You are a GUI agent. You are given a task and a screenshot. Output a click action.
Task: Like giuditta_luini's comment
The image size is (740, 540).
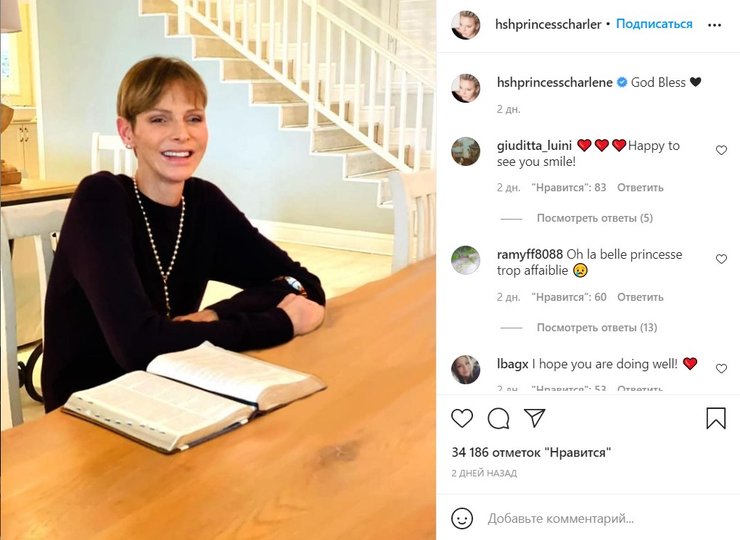pyautogui.click(x=721, y=150)
